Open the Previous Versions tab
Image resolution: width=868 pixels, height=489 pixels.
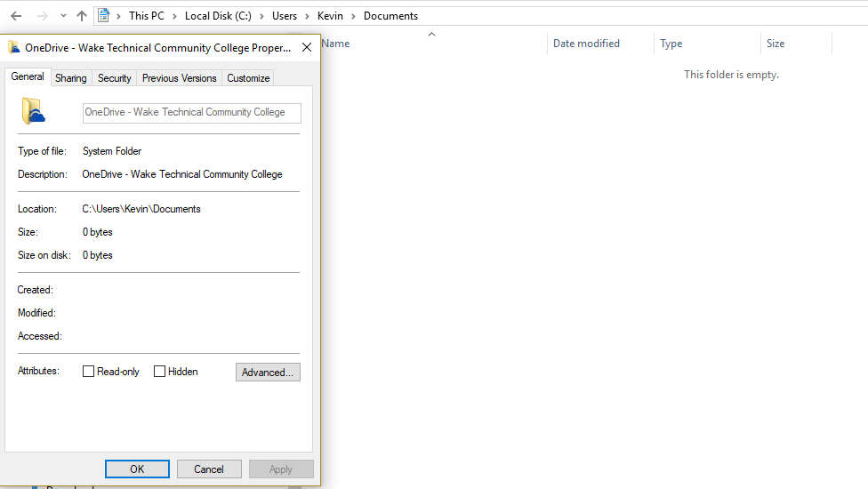coord(180,78)
